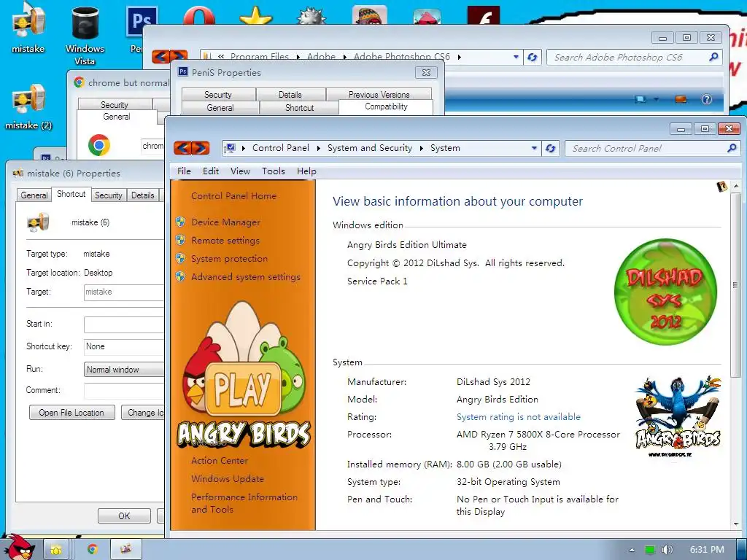Switch to Details tab in mistake (6) Properties
This screenshot has height=560, width=747.
(142, 195)
